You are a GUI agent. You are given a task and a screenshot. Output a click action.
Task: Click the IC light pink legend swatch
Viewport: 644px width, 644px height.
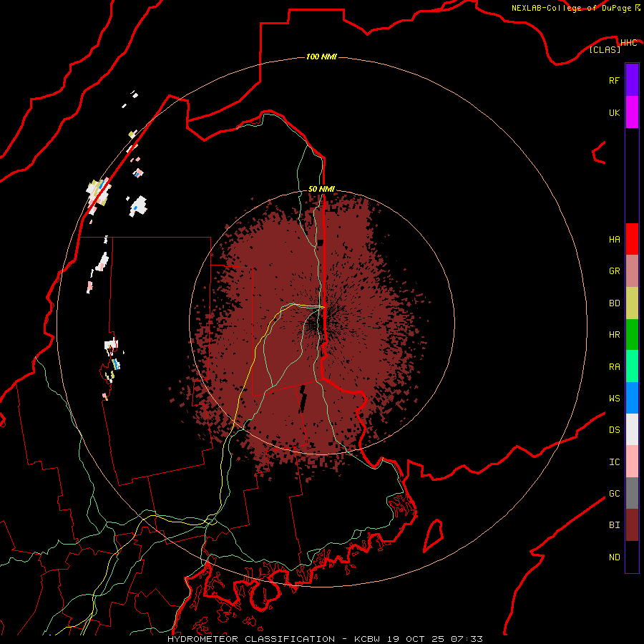(x=632, y=462)
